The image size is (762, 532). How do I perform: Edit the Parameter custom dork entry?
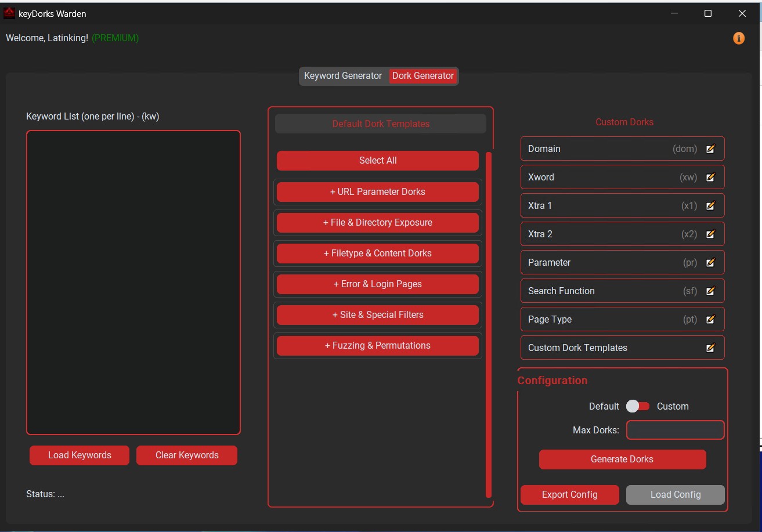pyautogui.click(x=710, y=263)
